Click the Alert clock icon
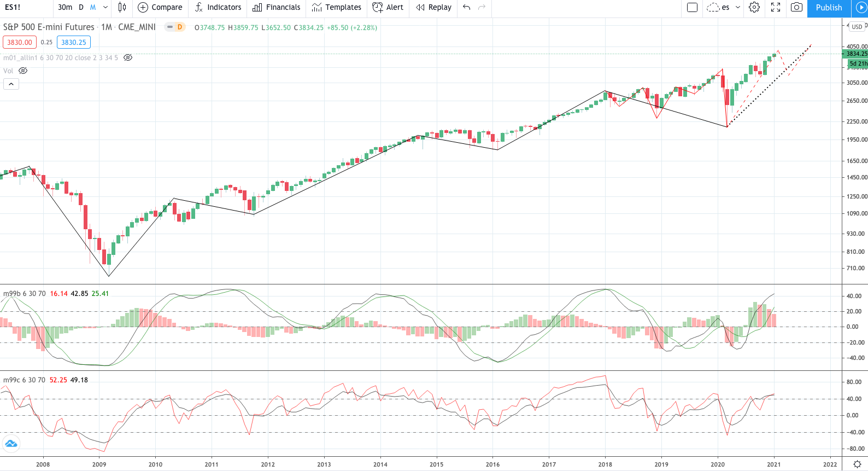This screenshot has width=868, height=471. 377,7
